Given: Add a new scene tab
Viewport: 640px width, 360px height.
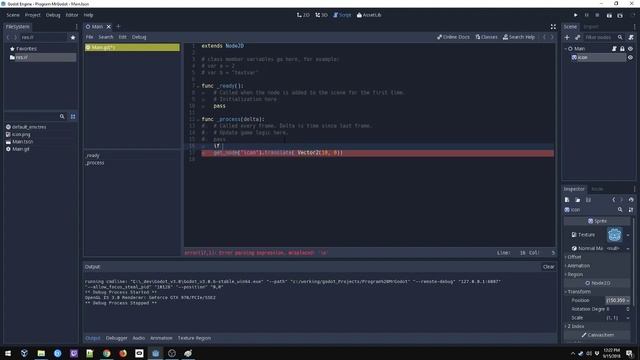Looking at the screenshot, I should tap(119, 27).
